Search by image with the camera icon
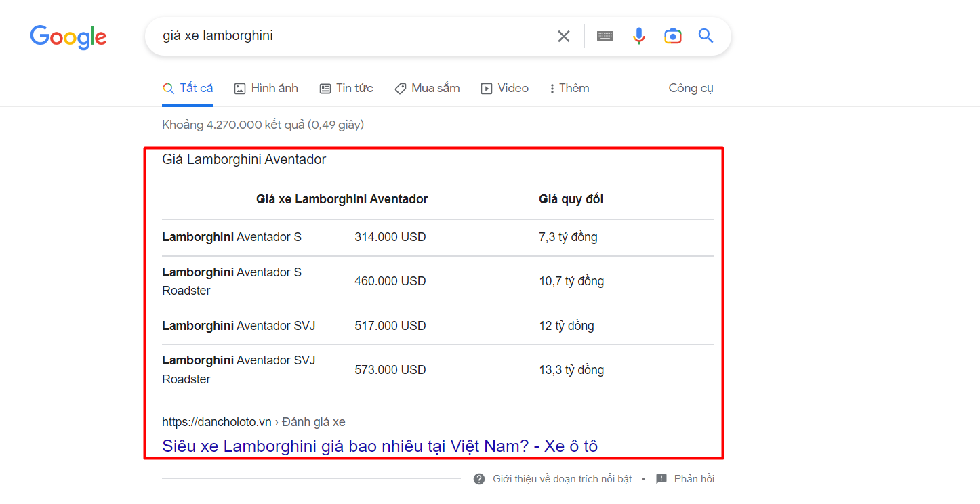980x504 pixels. pyautogui.click(x=672, y=36)
